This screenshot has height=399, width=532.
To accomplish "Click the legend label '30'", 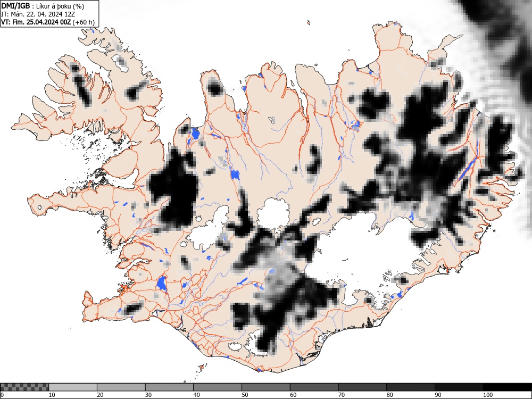I will click(148, 395).
